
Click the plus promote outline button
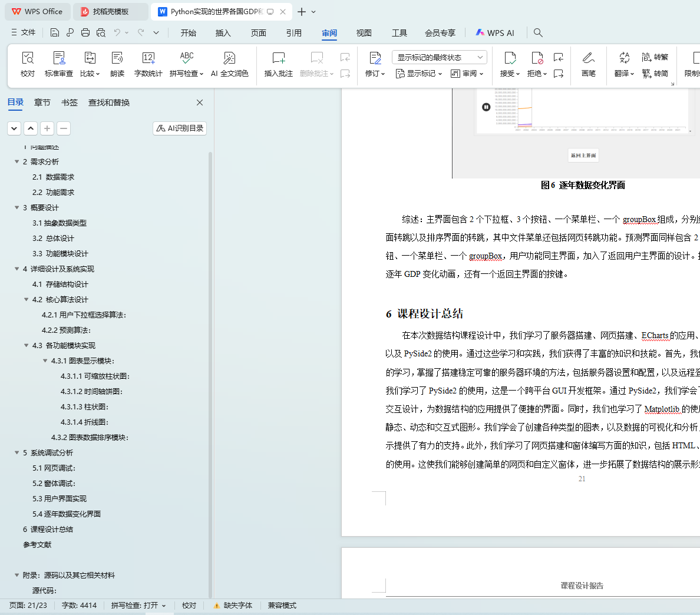pyautogui.click(x=47, y=128)
